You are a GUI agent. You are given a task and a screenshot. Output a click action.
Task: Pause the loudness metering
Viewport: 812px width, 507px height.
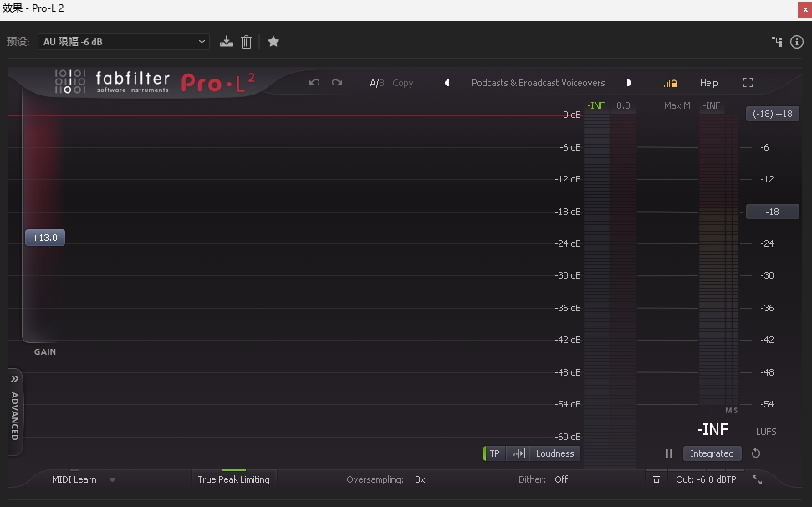pos(668,453)
